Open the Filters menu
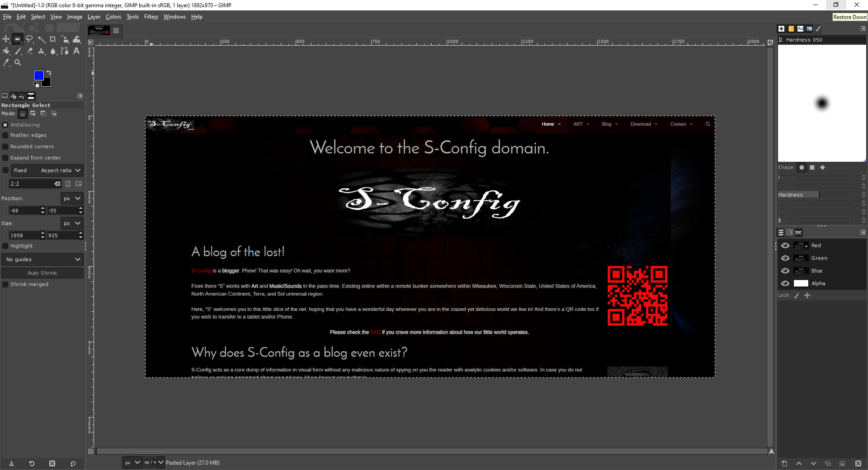Viewport: 868px width, 470px height. click(151, 17)
